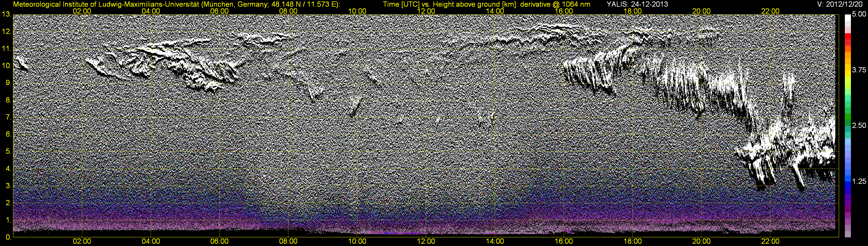868x246 pixels.
Task: Click the 0 km label on the height axis
Action: click(x=8, y=238)
